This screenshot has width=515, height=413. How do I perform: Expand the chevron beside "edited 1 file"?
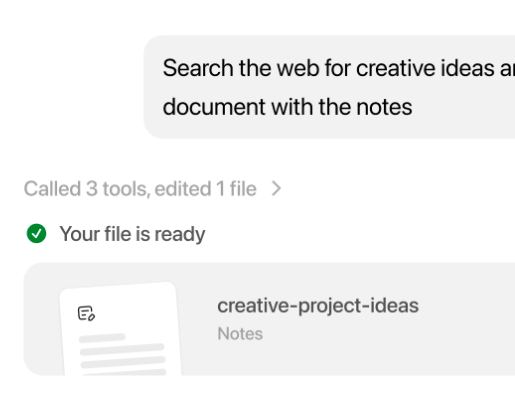[x=276, y=189]
